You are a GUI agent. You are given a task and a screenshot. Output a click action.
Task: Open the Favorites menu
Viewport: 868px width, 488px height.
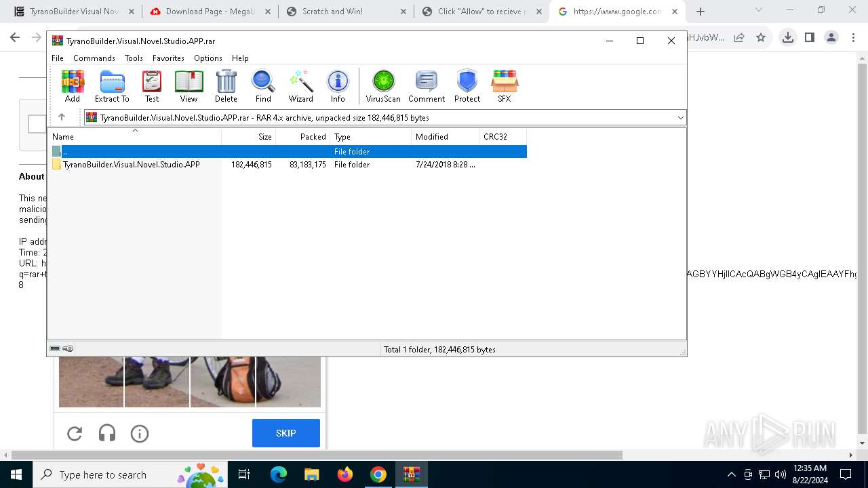click(x=168, y=58)
